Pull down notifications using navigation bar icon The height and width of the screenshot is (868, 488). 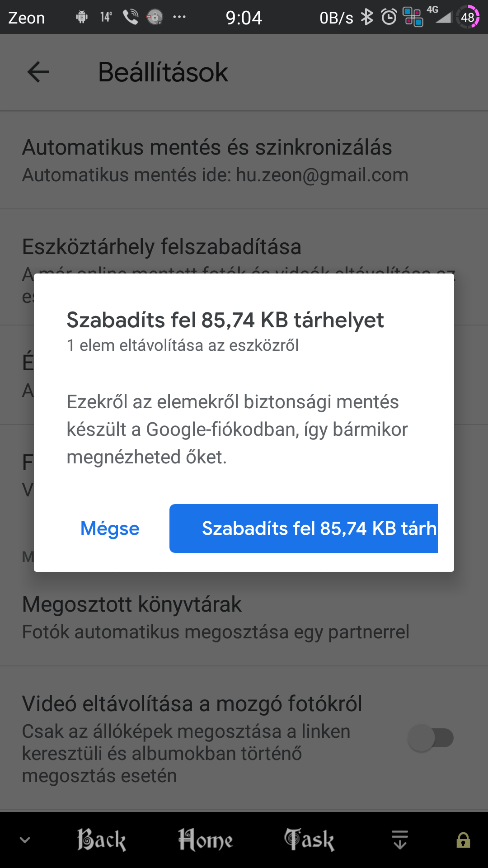pyautogui.click(x=400, y=840)
